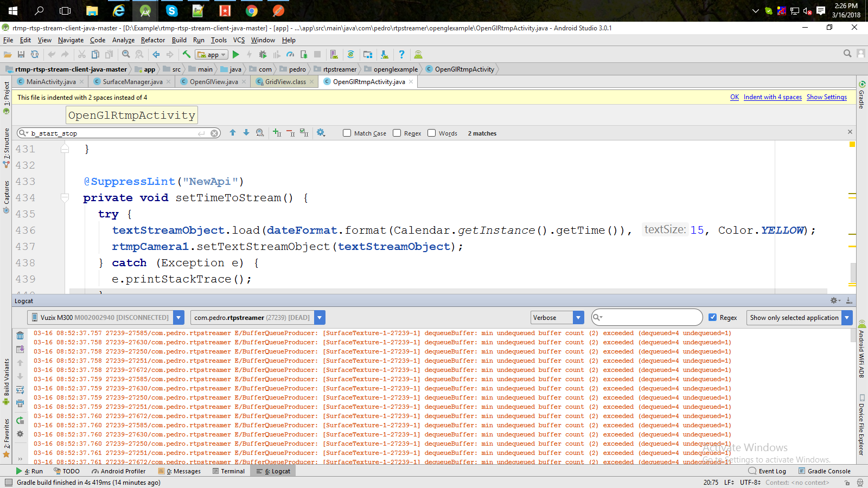Expand the Vuzix M300 device dropdown
868x488 pixels.
[x=178, y=317]
